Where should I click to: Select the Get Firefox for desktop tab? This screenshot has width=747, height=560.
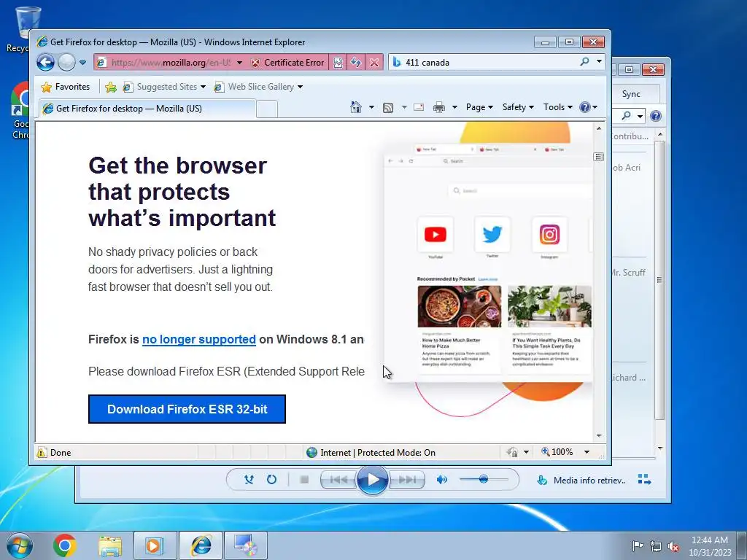(x=147, y=109)
